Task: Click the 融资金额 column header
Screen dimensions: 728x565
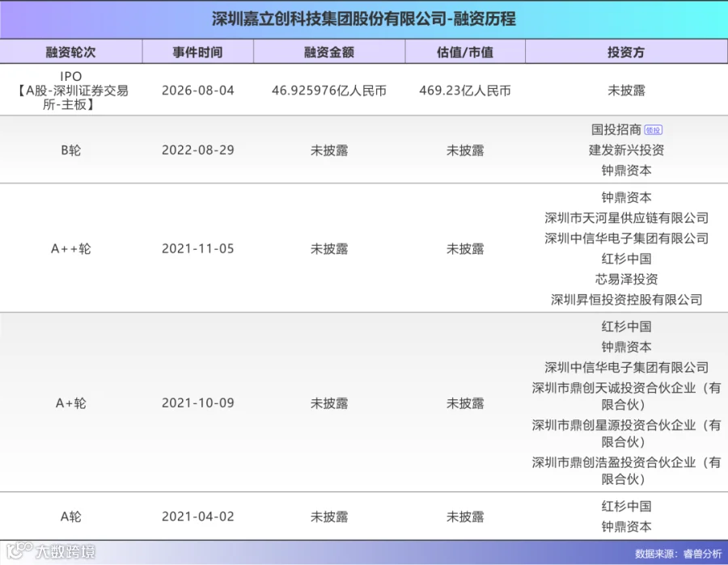Action: pos(329,52)
